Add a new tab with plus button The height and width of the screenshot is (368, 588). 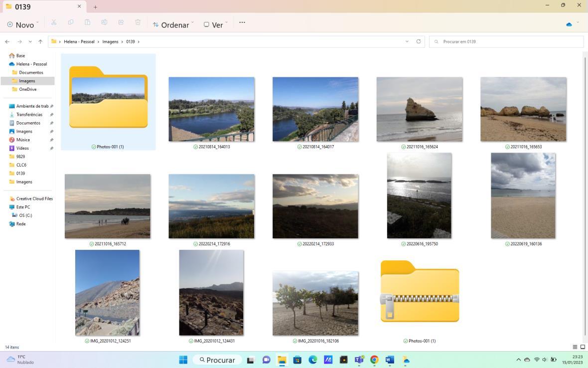pos(95,7)
